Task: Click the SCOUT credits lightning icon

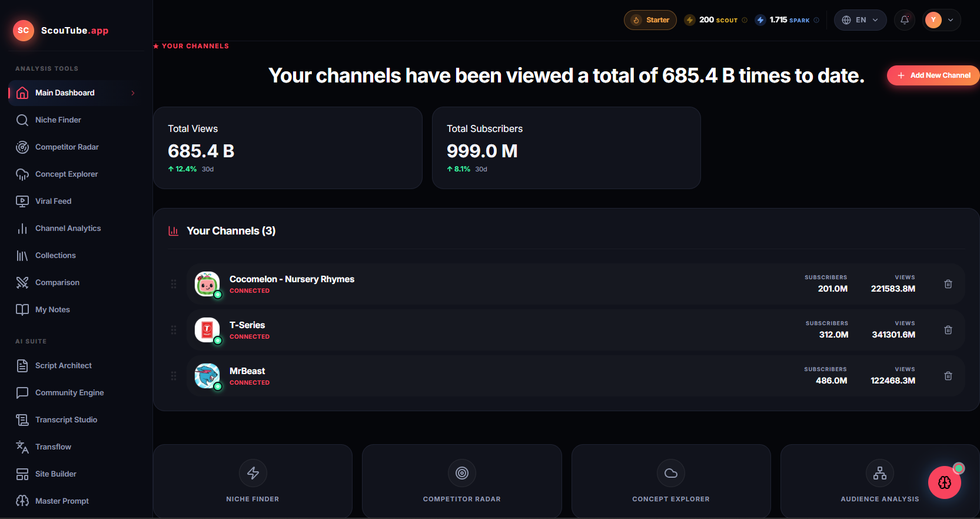Action: [690, 20]
